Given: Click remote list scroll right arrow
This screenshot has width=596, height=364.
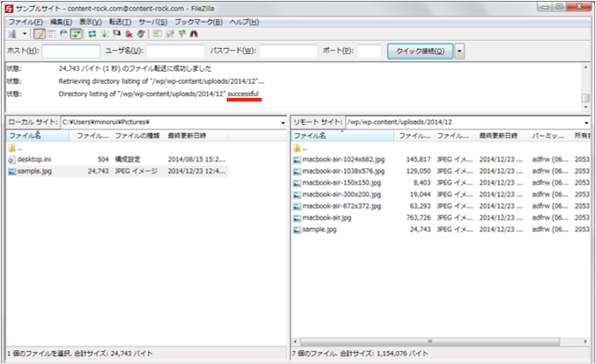Looking at the screenshot, I should tap(585, 341).
